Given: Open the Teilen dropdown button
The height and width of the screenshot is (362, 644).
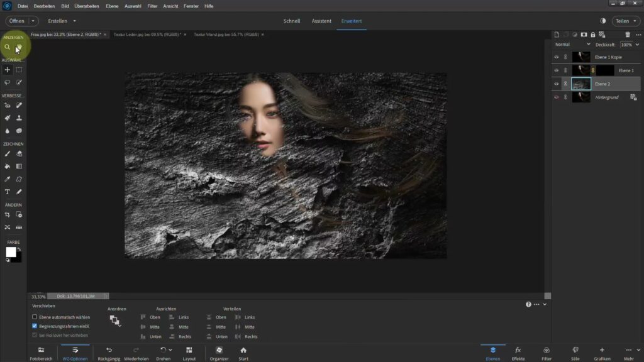Looking at the screenshot, I should [625, 21].
